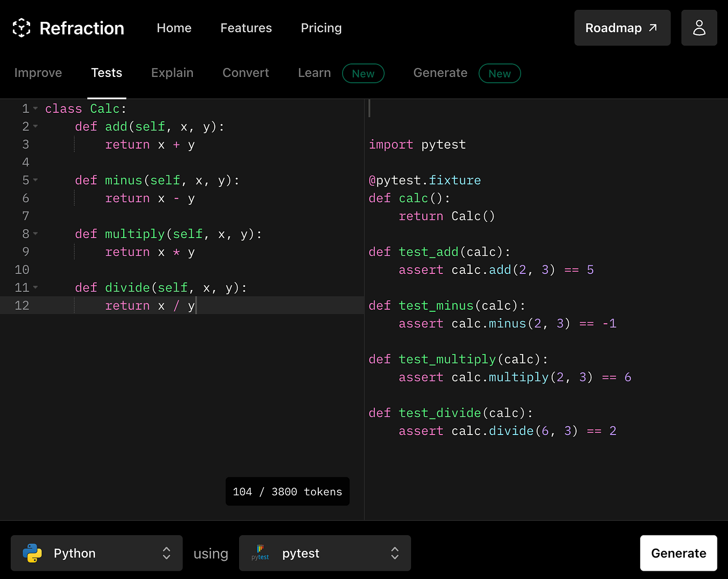The image size is (728, 579).
Task: Click the pytest logo icon
Action: click(x=260, y=553)
